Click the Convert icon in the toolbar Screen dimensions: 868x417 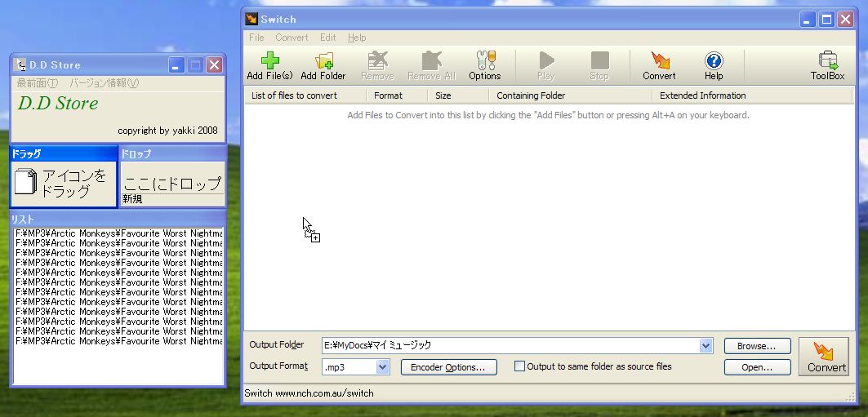click(x=659, y=66)
